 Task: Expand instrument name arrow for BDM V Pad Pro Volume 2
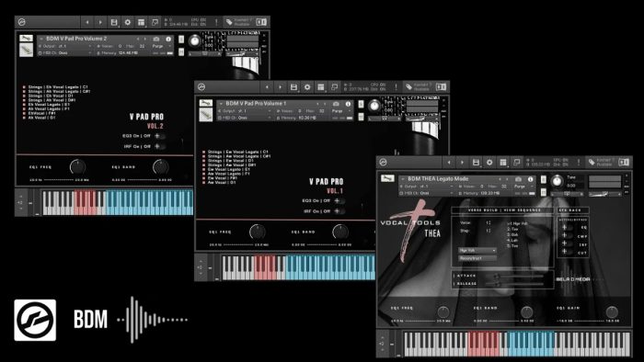coord(41,39)
